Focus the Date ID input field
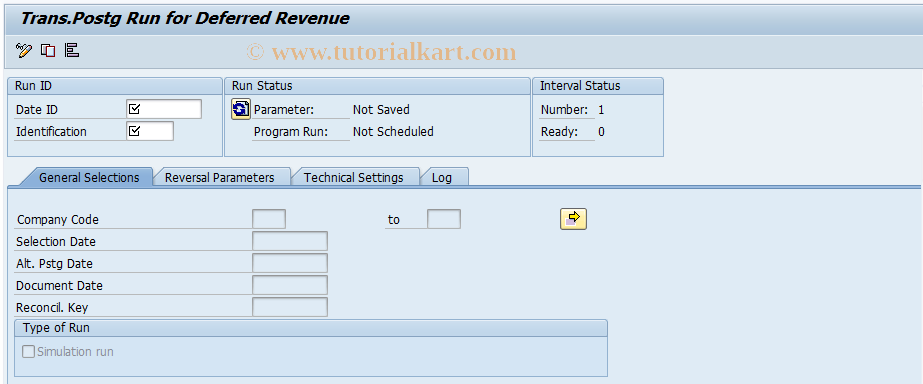Image resolution: width=923 pixels, height=384 pixels. (x=164, y=110)
